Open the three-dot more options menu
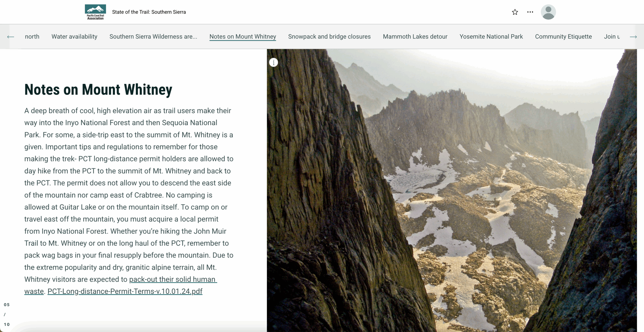The image size is (644, 332). (x=530, y=12)
